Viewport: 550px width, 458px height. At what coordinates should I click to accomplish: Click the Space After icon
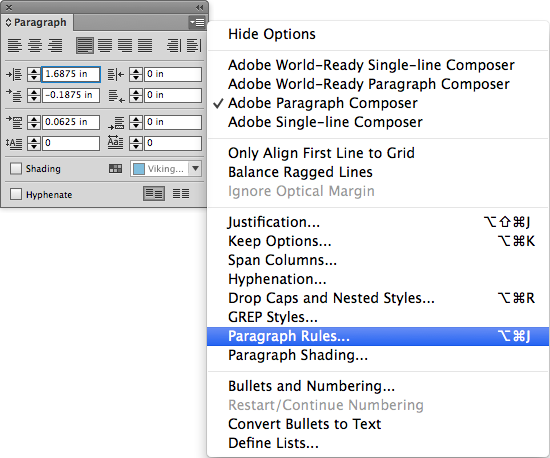pyautogui.click(x=116, y=123)
